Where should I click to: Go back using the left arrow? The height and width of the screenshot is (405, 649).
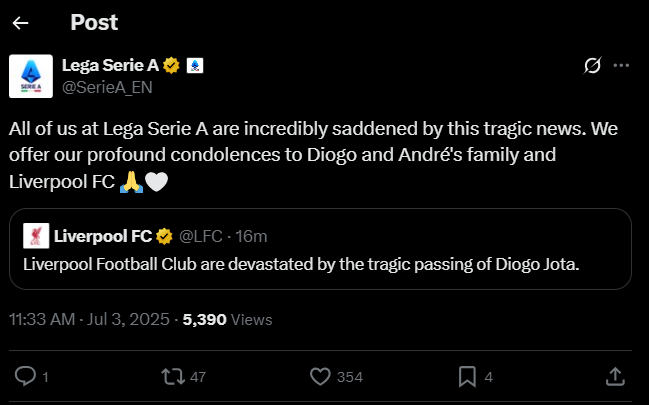20,23
